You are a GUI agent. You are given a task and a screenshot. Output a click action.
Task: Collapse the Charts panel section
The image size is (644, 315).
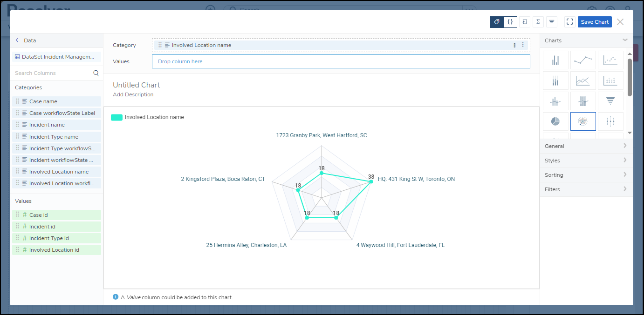[x=625, y=40]
